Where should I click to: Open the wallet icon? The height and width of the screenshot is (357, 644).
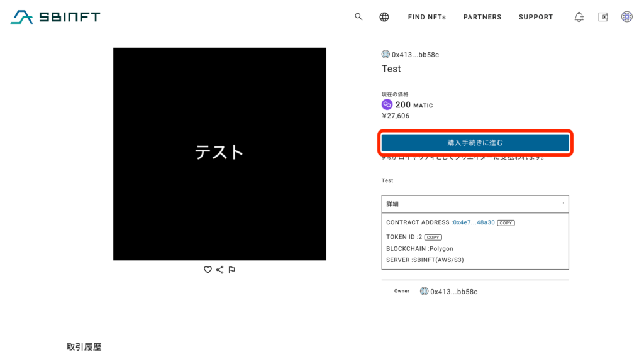click(603, 17)
